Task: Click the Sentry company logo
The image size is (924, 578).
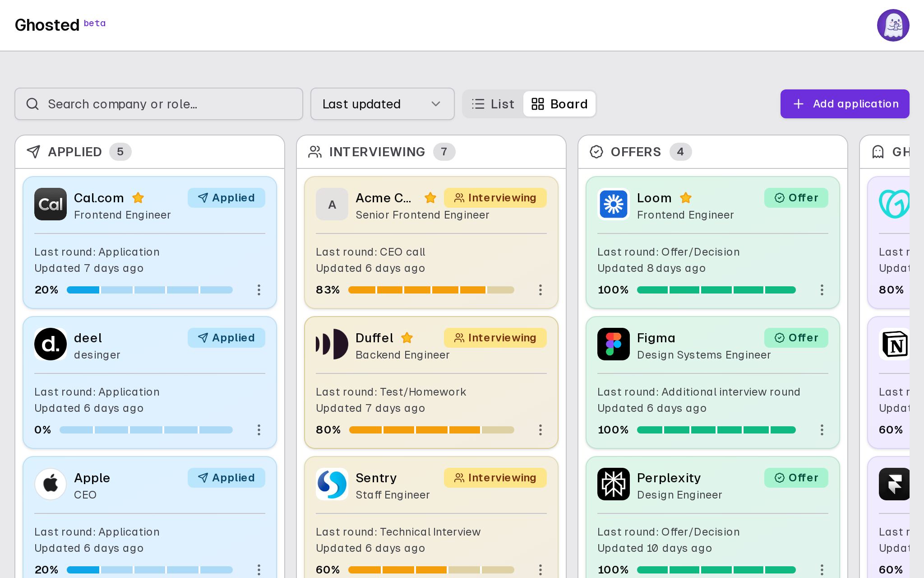Action: tap(332, 484)
